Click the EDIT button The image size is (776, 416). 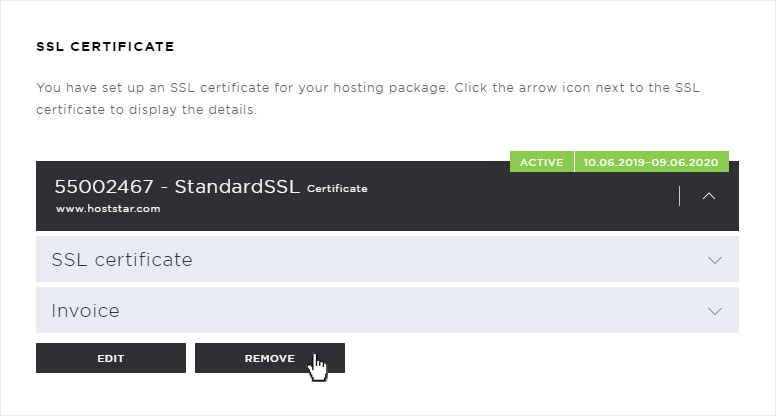point(111,358)
